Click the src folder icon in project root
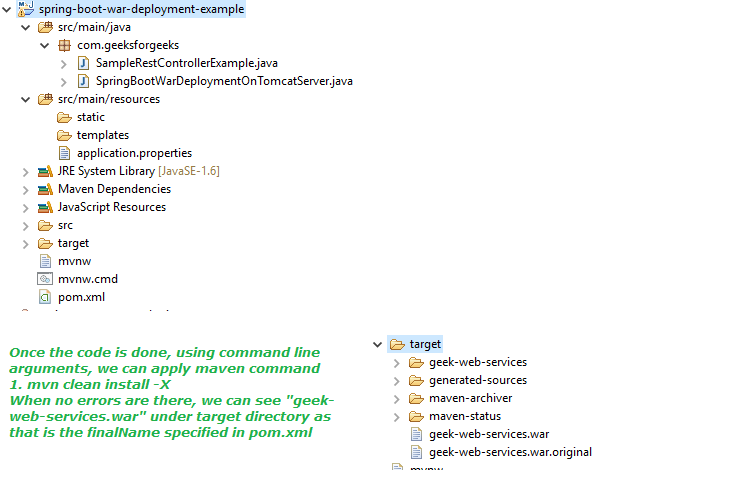The width and height of the screenshot is (750, 501). click(45, 225)
